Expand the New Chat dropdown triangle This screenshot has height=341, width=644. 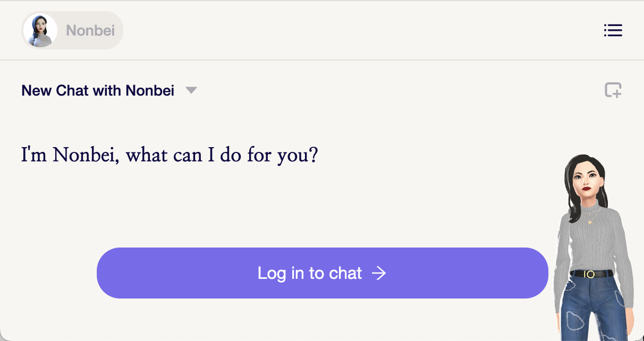(191, 90)
